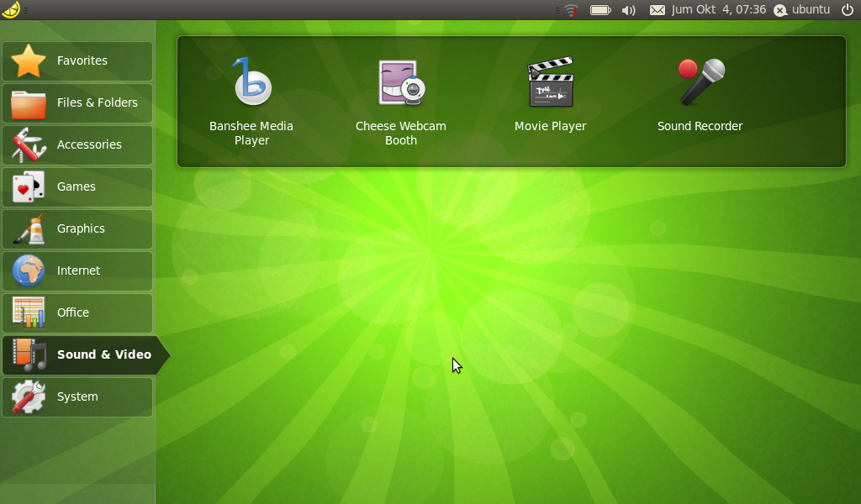This screenshot has height=504, width=861.
Task: Click the Games playing cards icon
Action: 29,187
